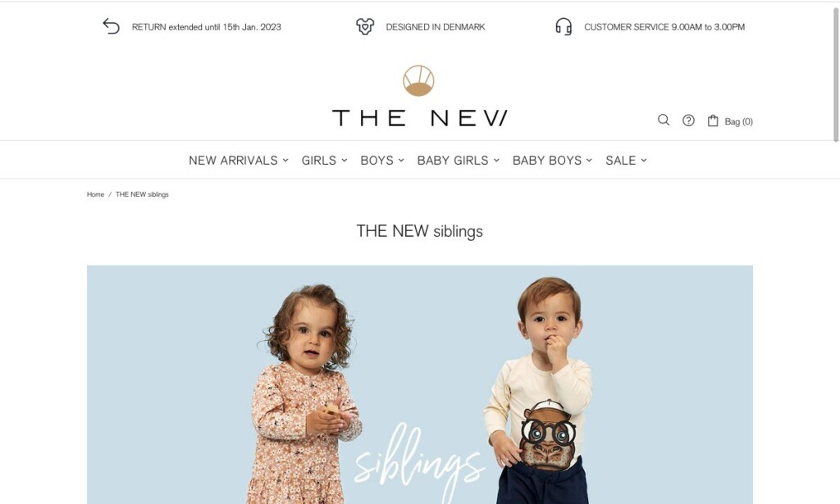The image size is (840, 504).
Task: Click THE NEW siblings breadcrumb
Action: point(142,194)
